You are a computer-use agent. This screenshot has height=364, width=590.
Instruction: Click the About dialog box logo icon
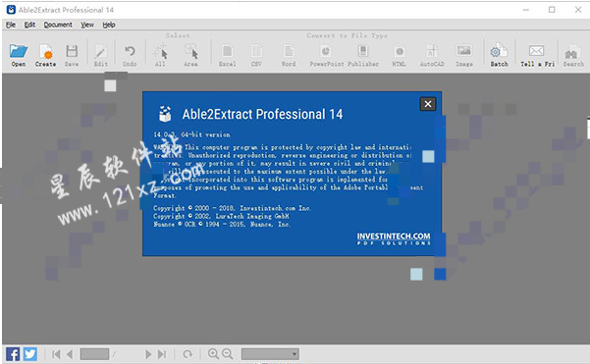(165, 114)
